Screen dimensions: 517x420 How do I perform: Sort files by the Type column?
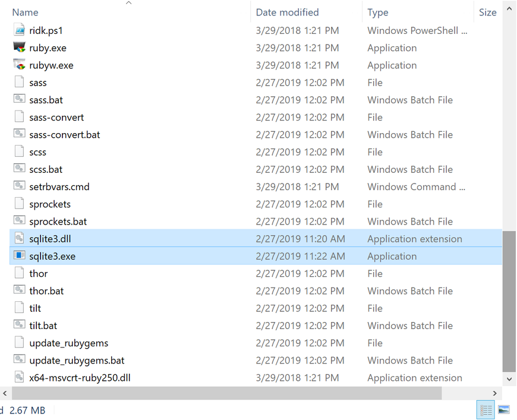tap(378, 12)
